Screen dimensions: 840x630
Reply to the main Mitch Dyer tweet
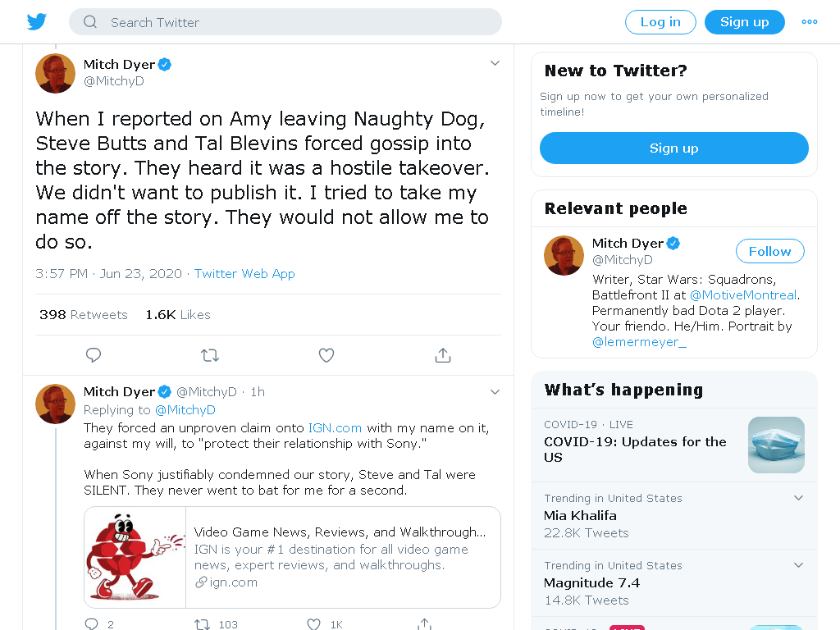(x=94, y=355)
